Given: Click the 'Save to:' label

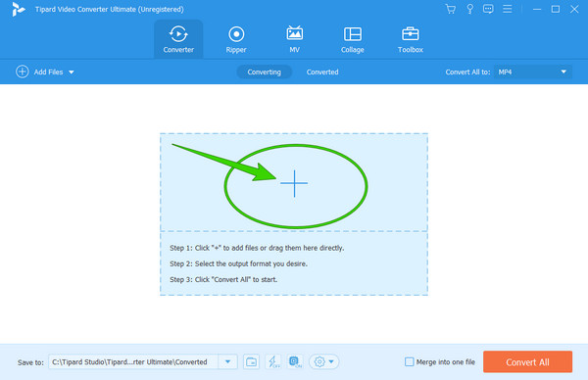Looking at the screenshot, I should 30,362.
